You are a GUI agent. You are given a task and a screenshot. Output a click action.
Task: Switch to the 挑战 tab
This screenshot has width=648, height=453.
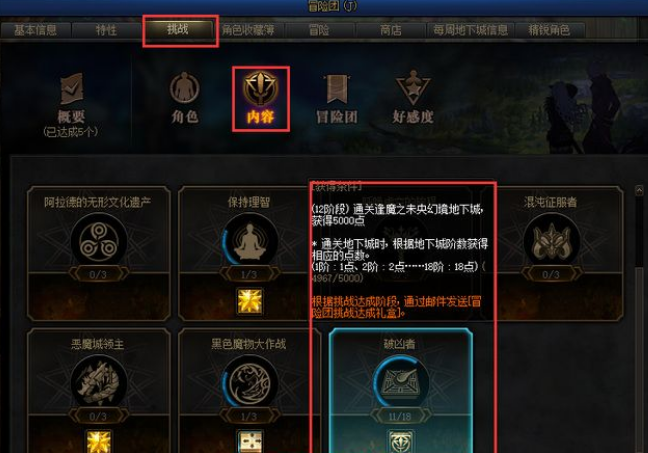(x=178, y=29)
